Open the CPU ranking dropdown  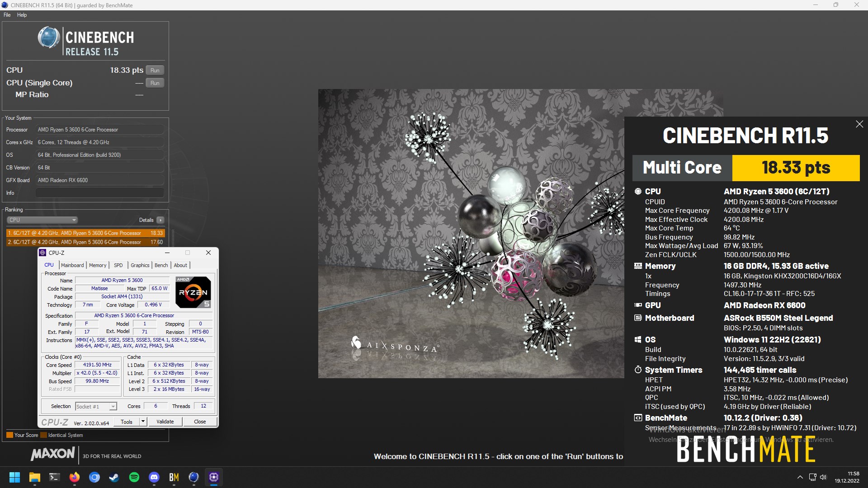[42, 220]
